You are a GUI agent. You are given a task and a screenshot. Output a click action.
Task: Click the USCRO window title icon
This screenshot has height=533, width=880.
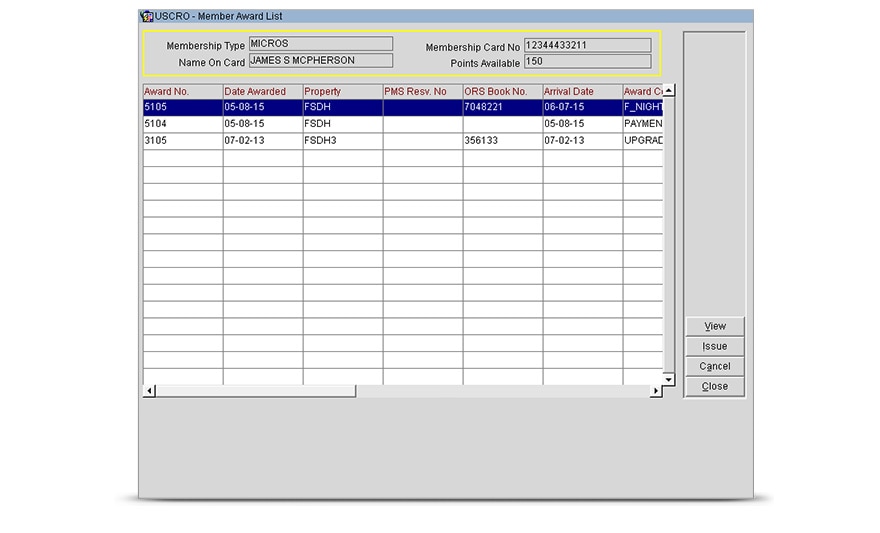pyautogui.click(x=147, y=16)
